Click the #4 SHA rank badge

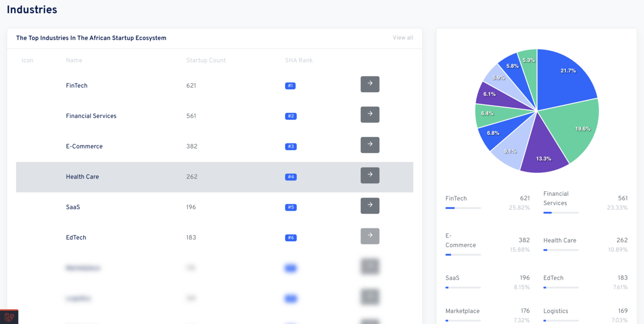tap(291, 177)
